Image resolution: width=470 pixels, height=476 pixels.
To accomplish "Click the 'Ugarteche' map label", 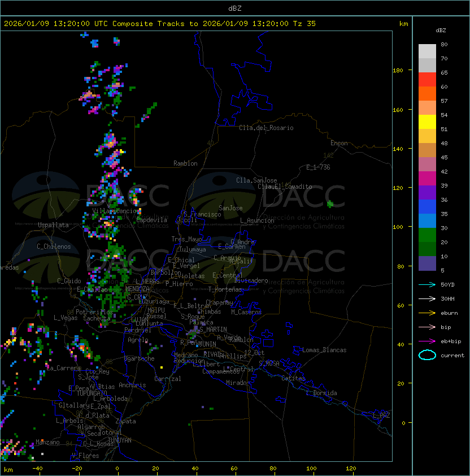I will pos(140,358).
